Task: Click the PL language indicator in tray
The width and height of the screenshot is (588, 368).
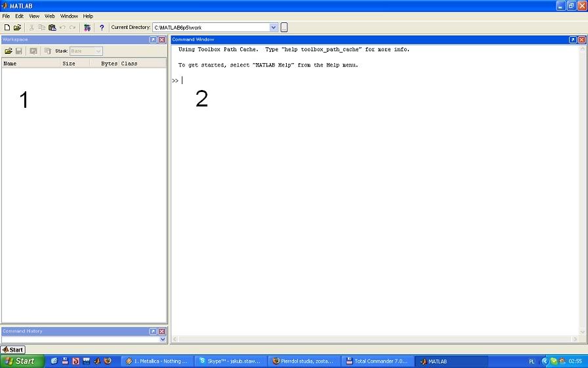Action: [x=532, y=361]
